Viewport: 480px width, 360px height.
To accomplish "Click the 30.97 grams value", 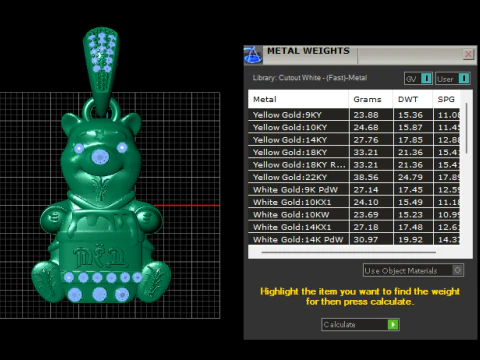I will [366, 240].
